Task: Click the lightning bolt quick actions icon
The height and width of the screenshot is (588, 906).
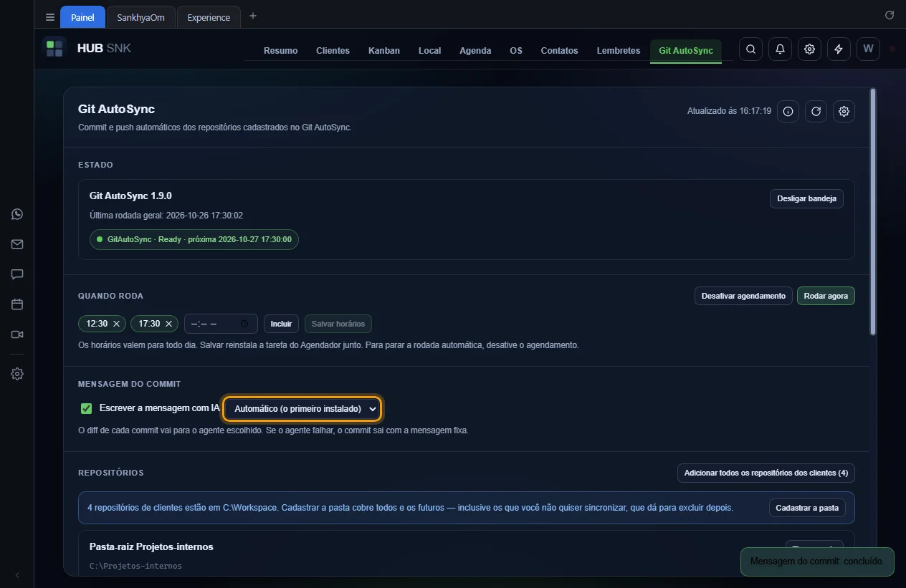Action: 839,49
